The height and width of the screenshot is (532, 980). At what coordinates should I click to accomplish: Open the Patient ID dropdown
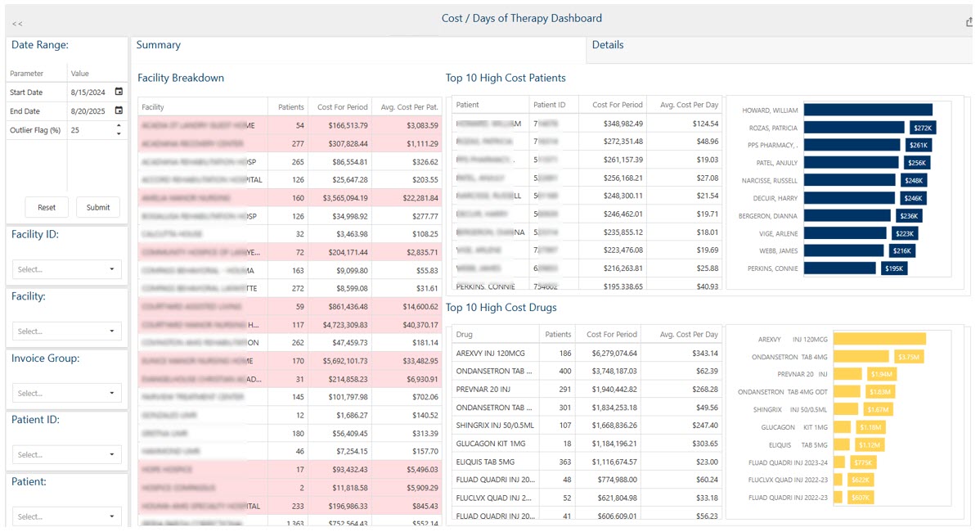67,455
